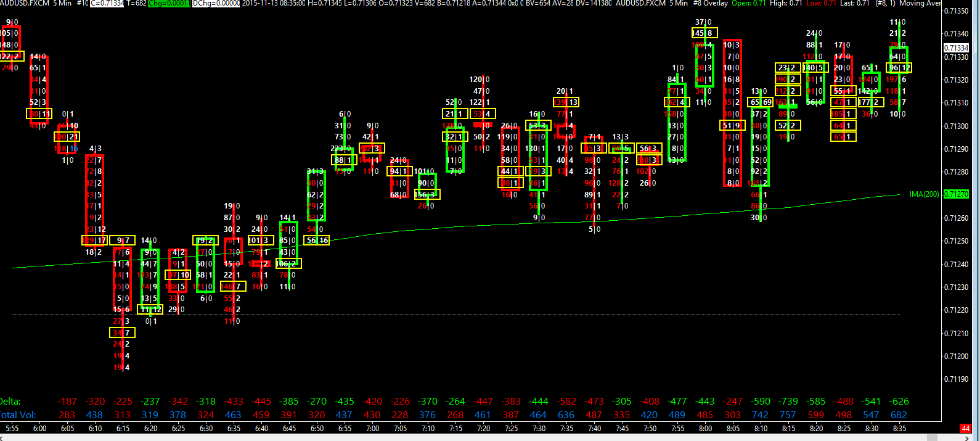The width and height of the screenshot is (980, 441).
Task: Click the white C=0.71334 close value box
Action: point(107,3)
